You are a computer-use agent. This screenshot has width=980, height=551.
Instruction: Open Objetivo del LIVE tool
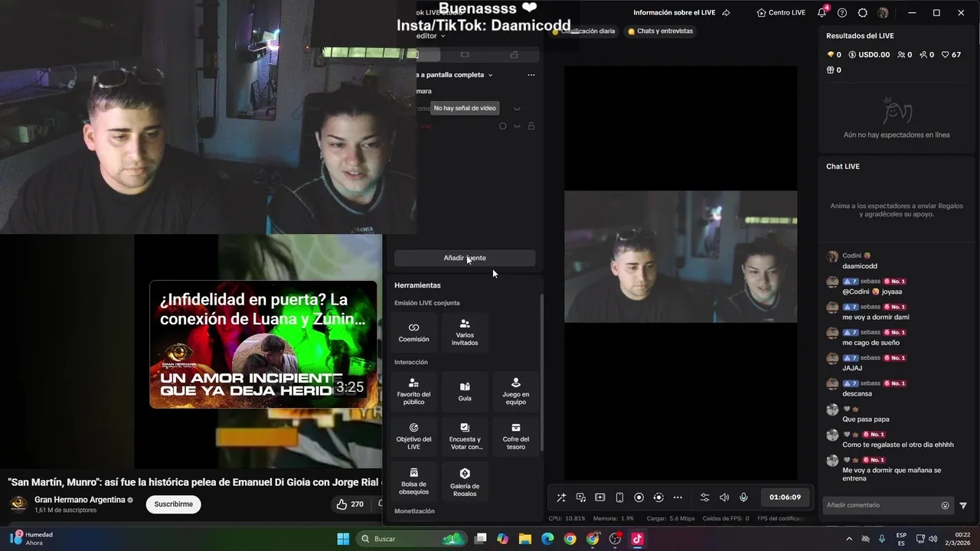pyautogui.click(x=413, y=436)
